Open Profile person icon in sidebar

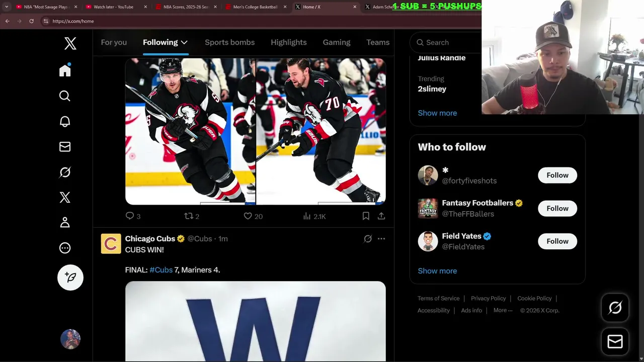(65, 223)
